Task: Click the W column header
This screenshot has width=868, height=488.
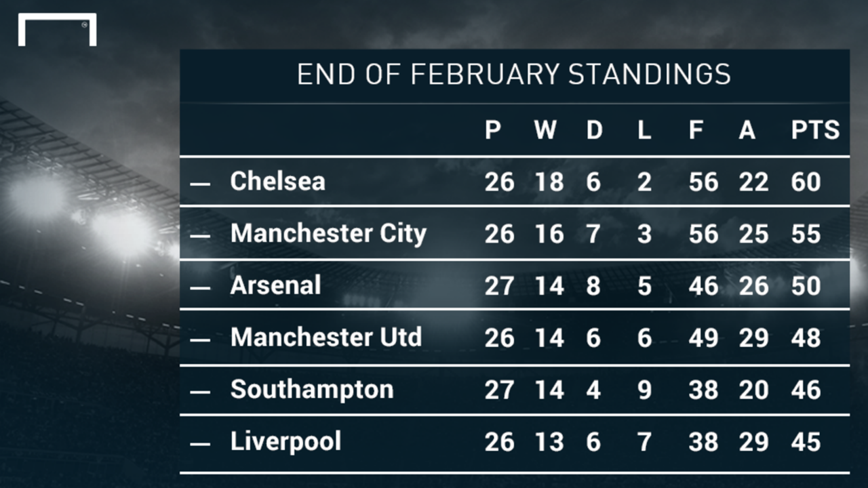Action: (545, 130)
